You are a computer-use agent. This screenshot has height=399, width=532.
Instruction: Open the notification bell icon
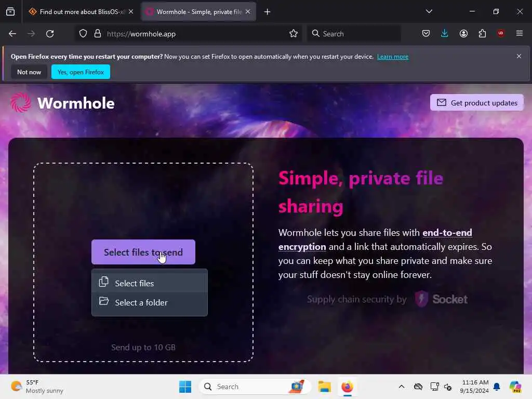click(x=497, y=387)
